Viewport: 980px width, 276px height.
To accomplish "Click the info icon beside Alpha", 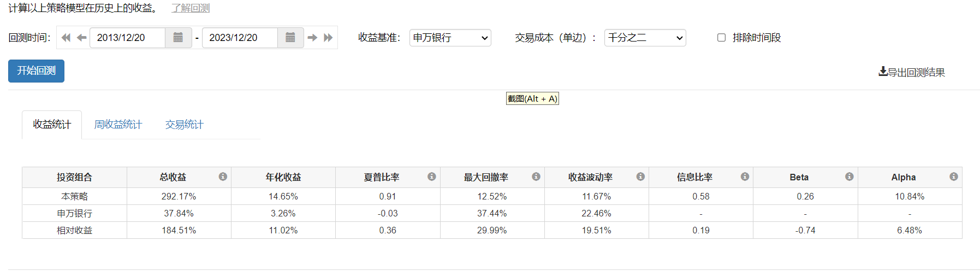I will (x=954, y=177).
